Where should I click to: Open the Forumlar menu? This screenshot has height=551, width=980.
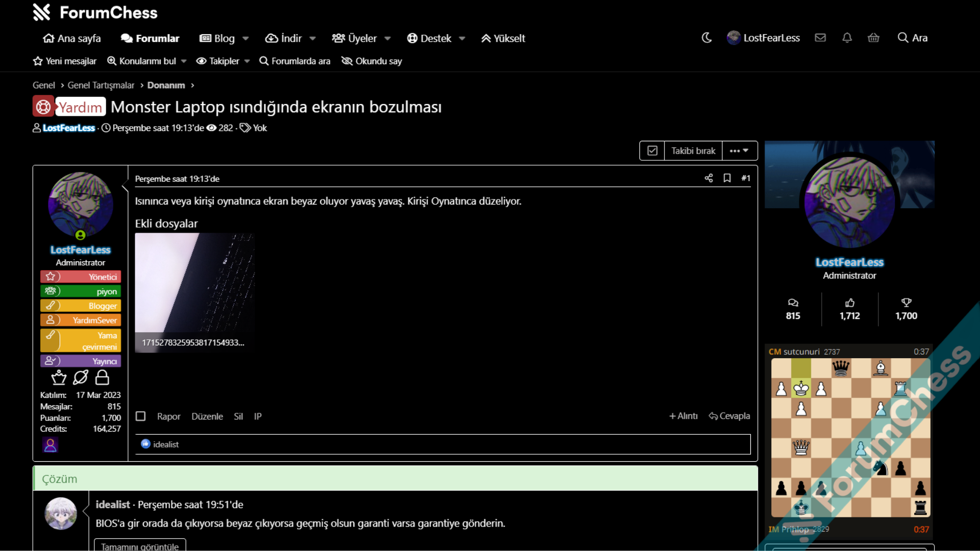click(x=150, y=39)
